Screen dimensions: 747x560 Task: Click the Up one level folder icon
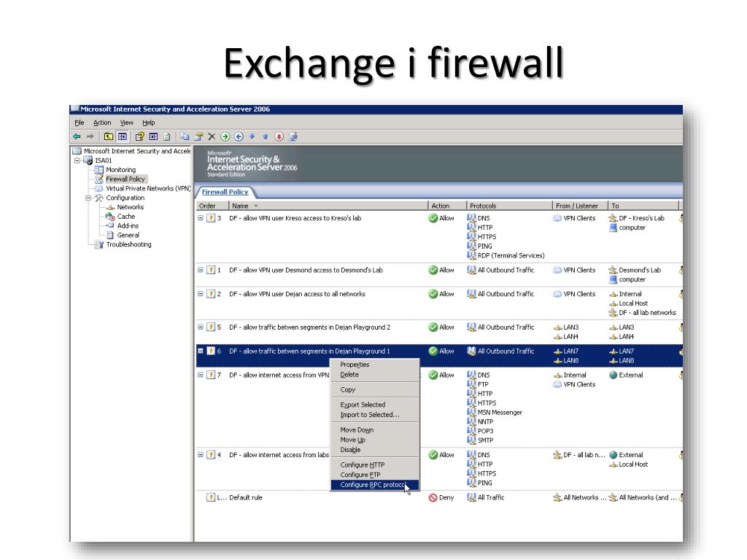pyautogui.click(x=109, y=136)
